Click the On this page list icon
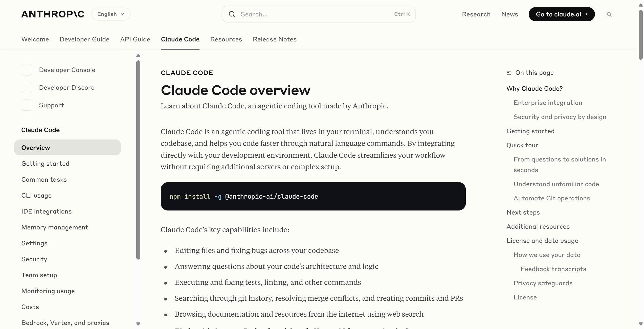The width and height of the screenshot is (644, 329). [x=509, y=73]
